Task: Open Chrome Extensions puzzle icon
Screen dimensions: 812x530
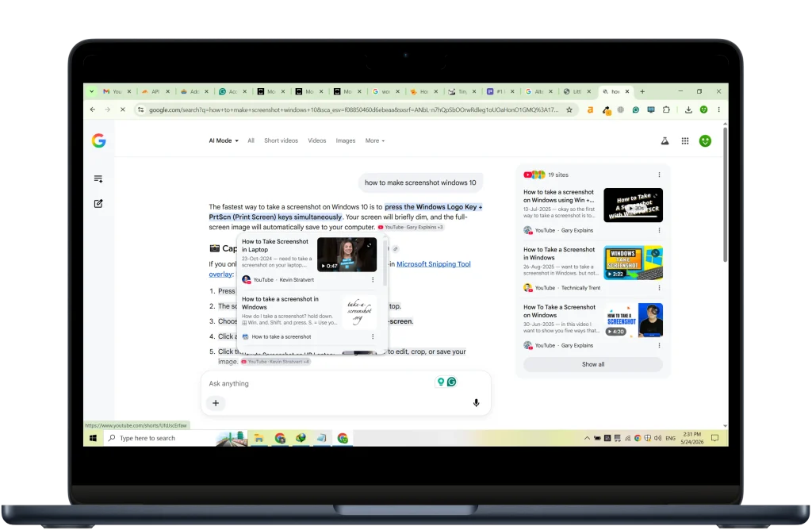Action: coord(666,109)
